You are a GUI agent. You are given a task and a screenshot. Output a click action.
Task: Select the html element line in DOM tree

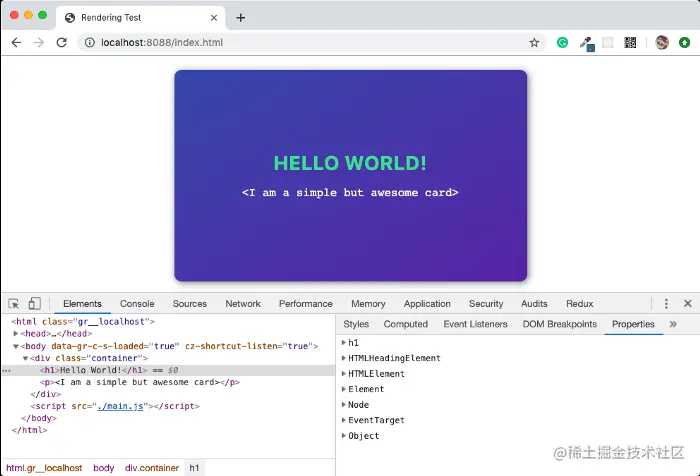[x=83, y=322]
